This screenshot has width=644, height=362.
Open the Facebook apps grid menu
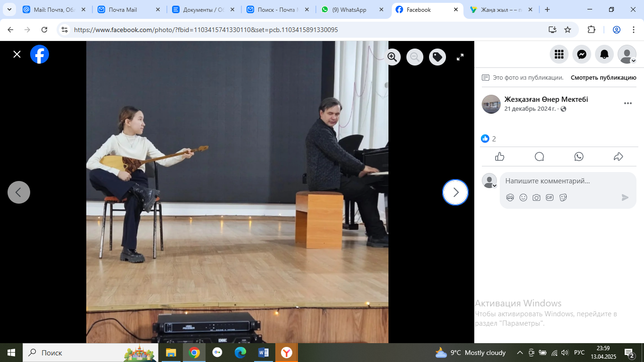(559, 55)
